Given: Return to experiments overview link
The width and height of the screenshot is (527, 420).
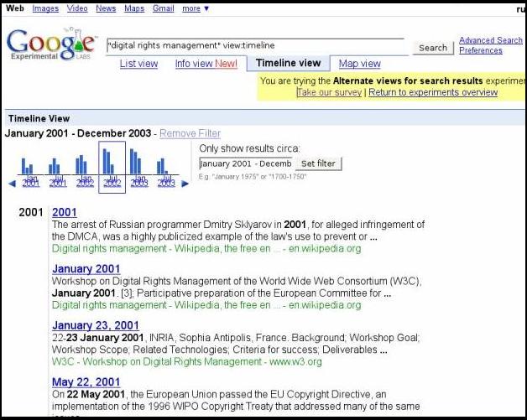Looking at the screenshot, I should pyautogui.click(x=433, y=92).
